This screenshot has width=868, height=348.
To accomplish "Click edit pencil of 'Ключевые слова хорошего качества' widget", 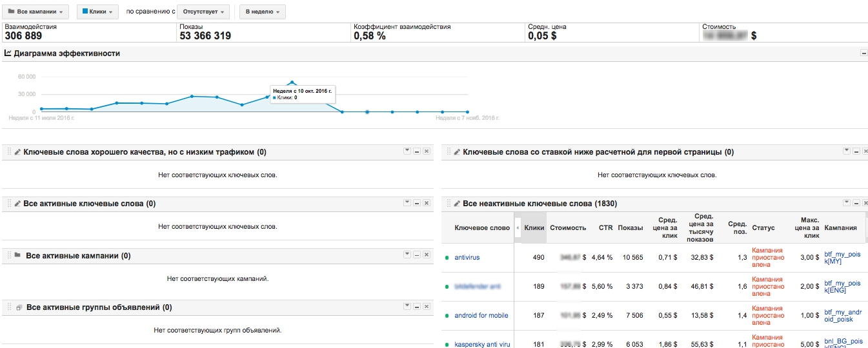I will pos(18,152).
